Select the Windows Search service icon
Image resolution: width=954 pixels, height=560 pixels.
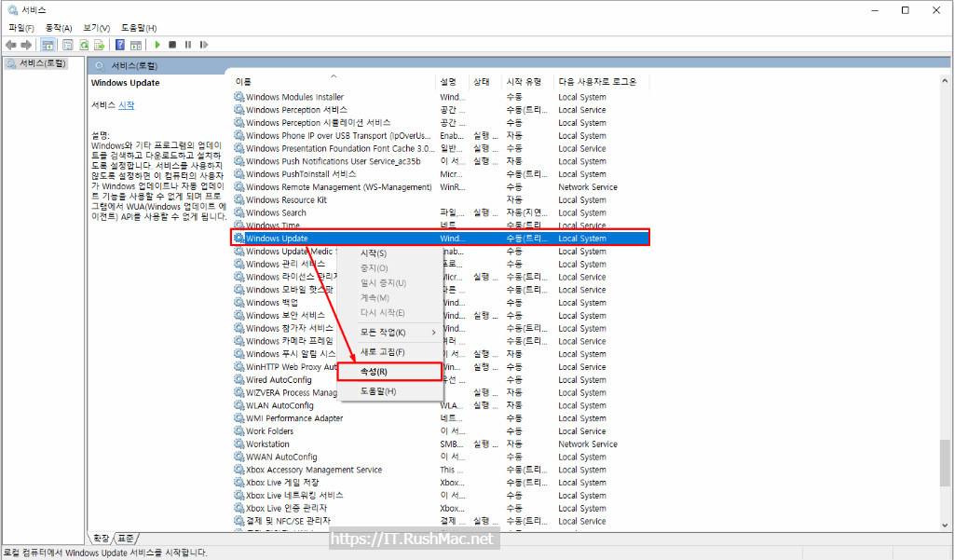[239, 212]
